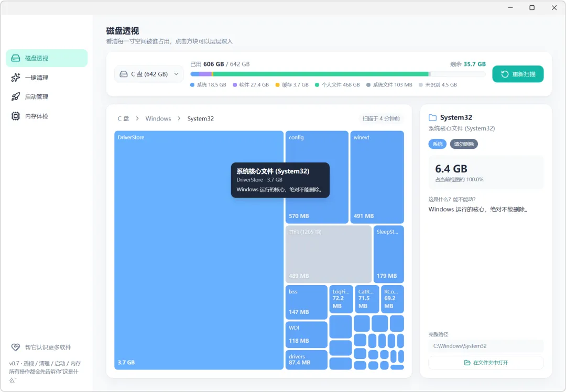Click the 扫描于 4 分钟前 badge
This screenshot has width=566, height=392.
coord(381,118)
